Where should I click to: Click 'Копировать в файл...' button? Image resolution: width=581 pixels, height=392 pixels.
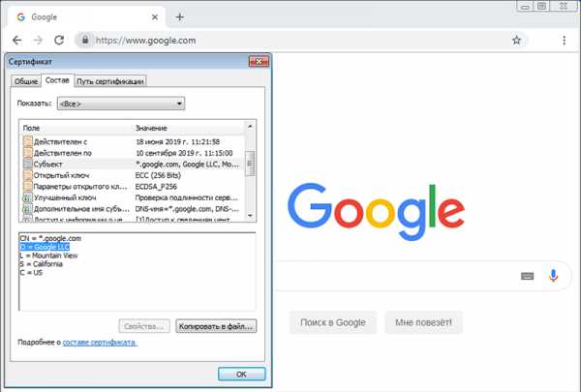[216, 326]
